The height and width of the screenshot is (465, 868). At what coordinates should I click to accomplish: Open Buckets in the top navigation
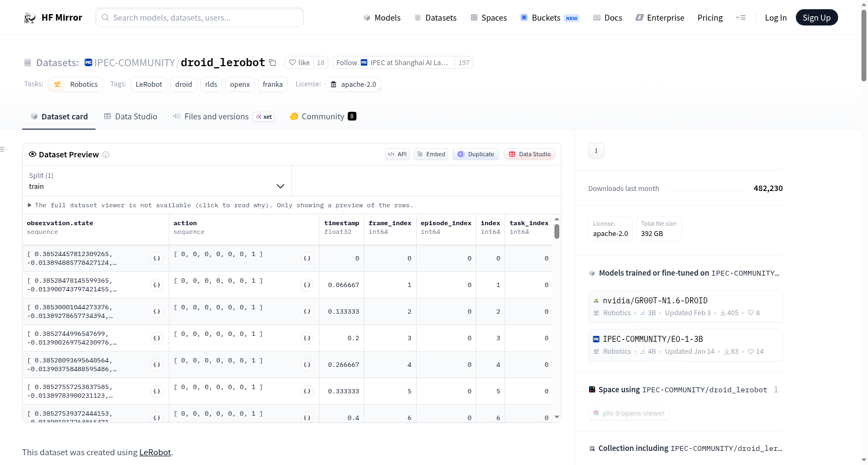[x=550, y=18]
